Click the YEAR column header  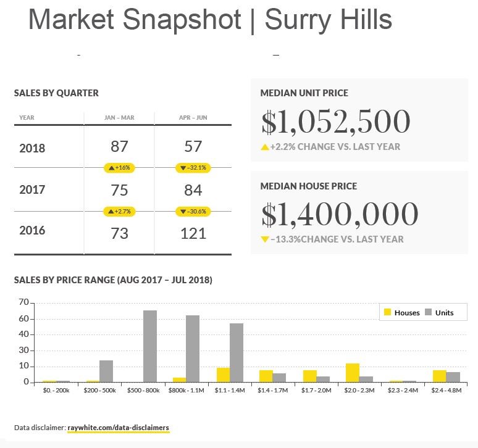27,117
